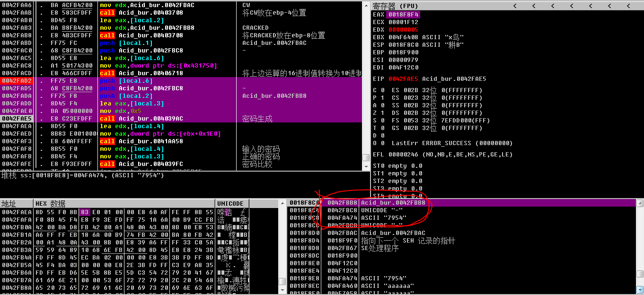Click the 寄存器 (FPU) registers panel header
The image size is (644, 295).
click(x=396, y=6)
